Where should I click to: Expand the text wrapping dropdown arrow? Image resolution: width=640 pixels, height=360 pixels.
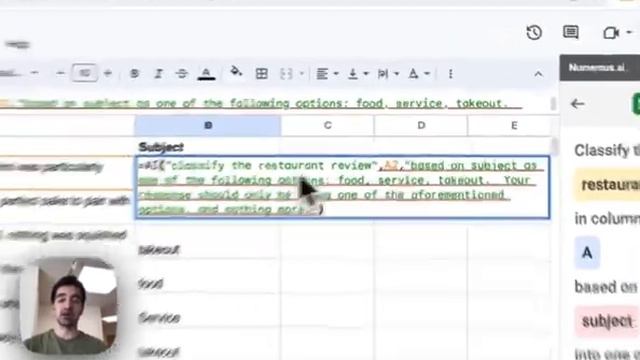point(396,74)
